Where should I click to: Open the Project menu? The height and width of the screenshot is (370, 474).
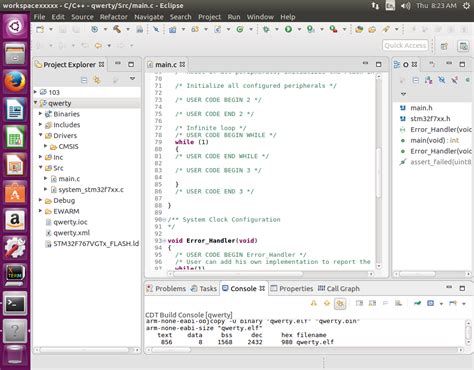pos(209,17)
